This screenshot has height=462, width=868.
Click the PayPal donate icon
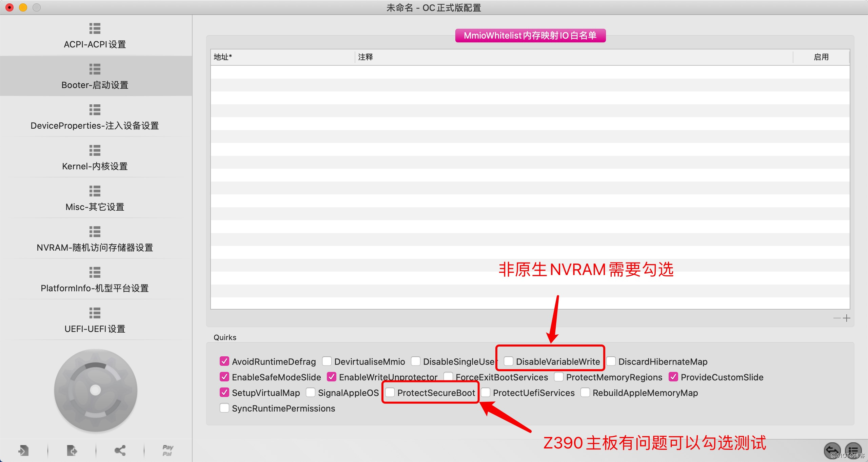coord(167,450)
